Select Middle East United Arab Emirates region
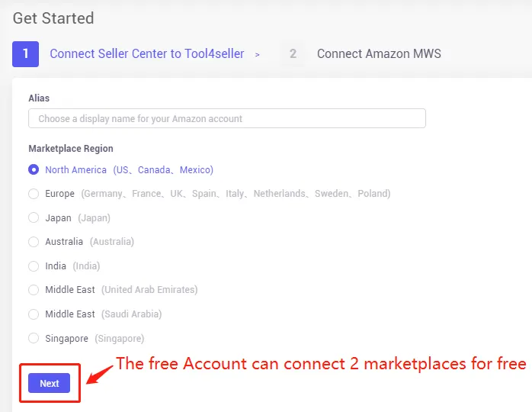The image size is (532, 412). [x=34, y=290]
